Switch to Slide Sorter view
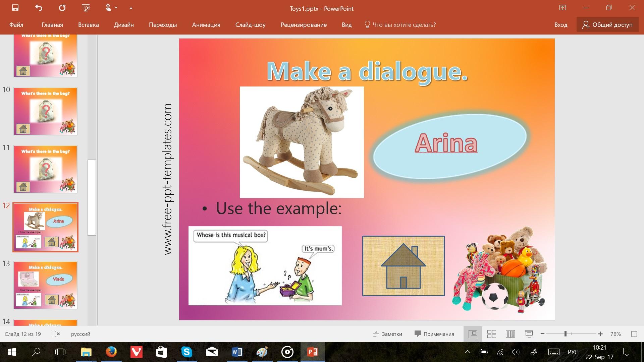The width and height of the screenshot is (644, 362). tap(492, 334)
